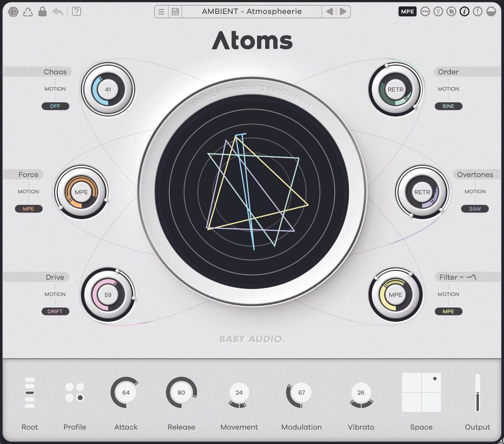Toggle the Drive DRIFT motion mode
The image size is (504, 444).
pyautogui.click(x=55, y=311)
